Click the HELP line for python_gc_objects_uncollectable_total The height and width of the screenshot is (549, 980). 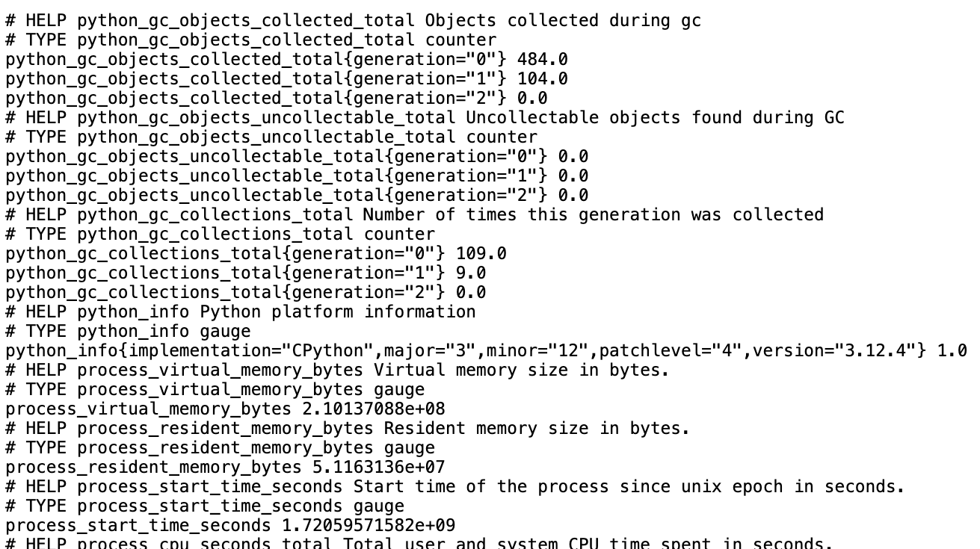tap(425, 117)
